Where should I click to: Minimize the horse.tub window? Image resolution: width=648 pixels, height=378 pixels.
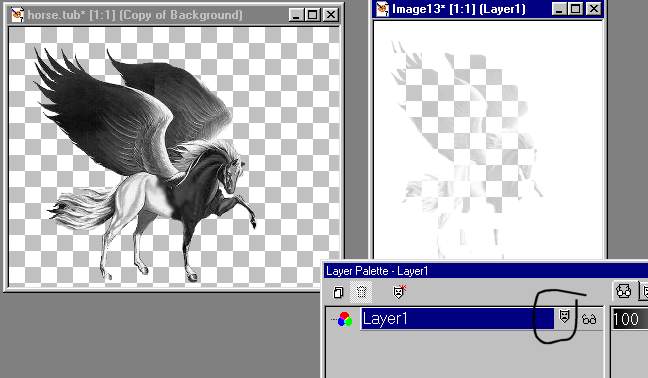(x=296, y=15)
